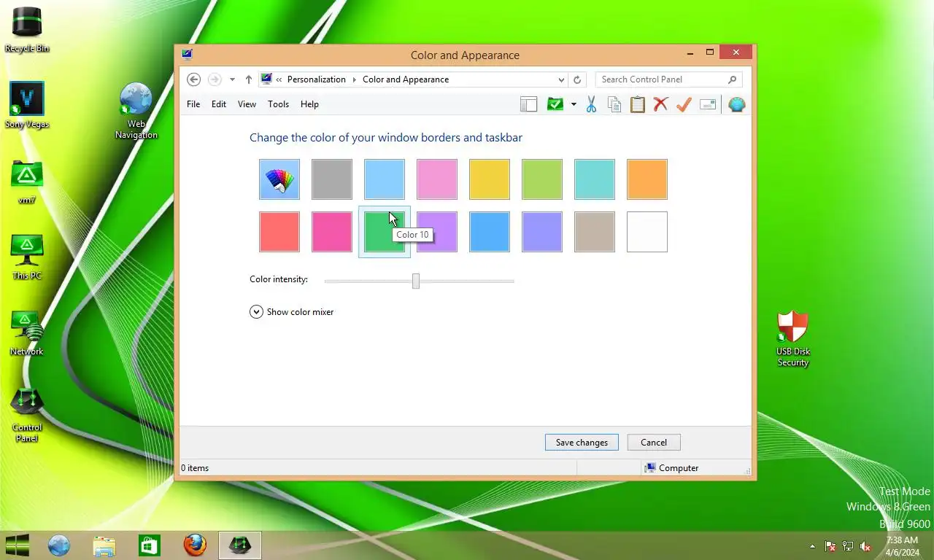Select the hot pink magenta swatch
Viewport: 934px width, 560px height.
click(x=332, y=232)
